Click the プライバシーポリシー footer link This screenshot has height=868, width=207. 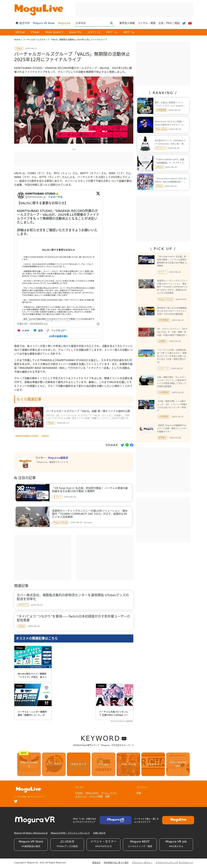(x=142, y=863)
